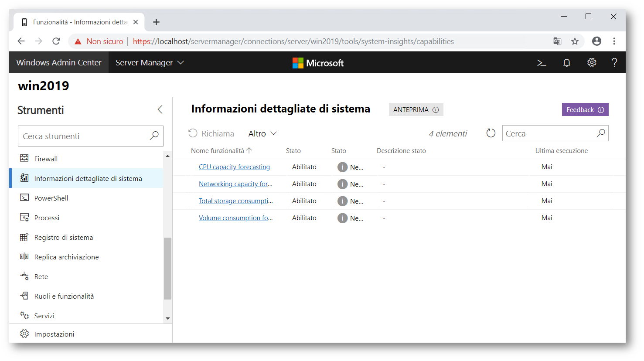Open the Servizi tool
The image size is (644, 361).
(x=44, y=316)
